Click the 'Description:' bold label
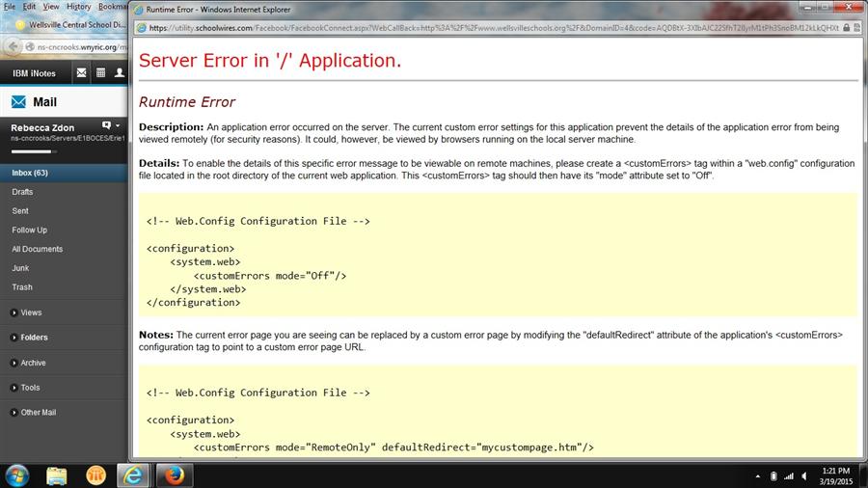Screen dimensions: 868x488 171,126
